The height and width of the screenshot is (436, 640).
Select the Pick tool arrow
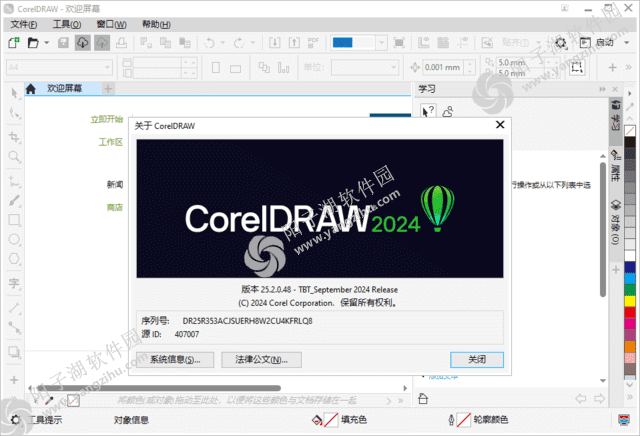pyautogui.click(x=14, y=93)
